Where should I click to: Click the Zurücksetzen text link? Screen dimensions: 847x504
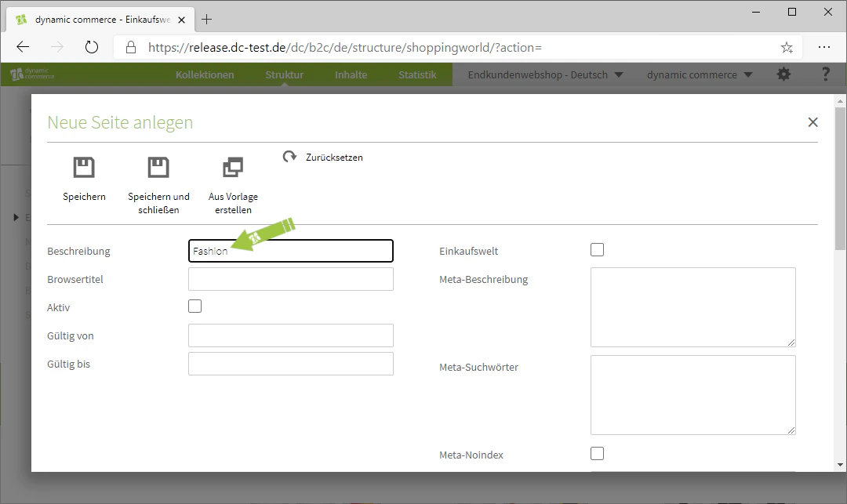[334, 158]
